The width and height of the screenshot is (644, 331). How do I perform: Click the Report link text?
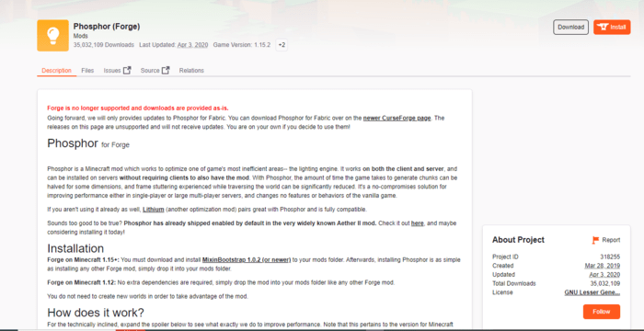point(611,240)
